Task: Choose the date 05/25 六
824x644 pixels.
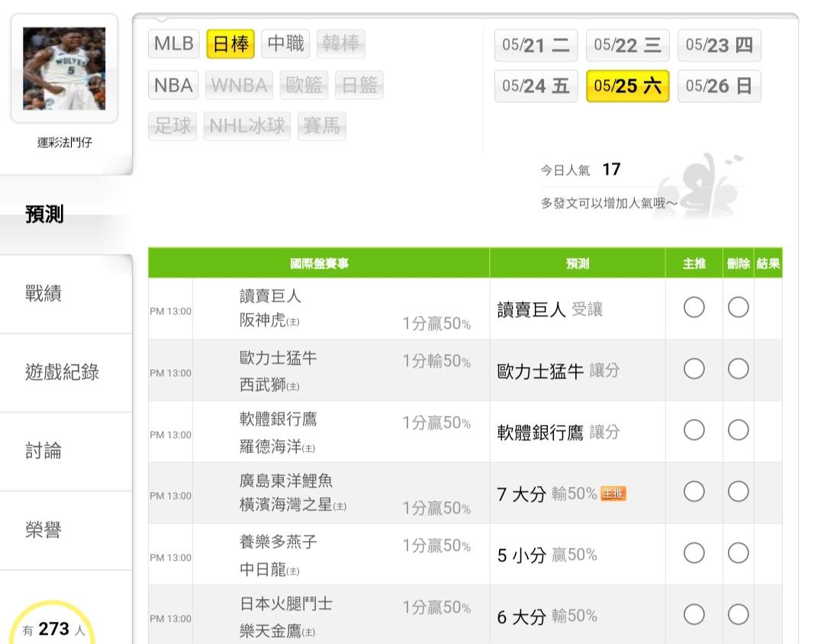Action: (627, 85)
